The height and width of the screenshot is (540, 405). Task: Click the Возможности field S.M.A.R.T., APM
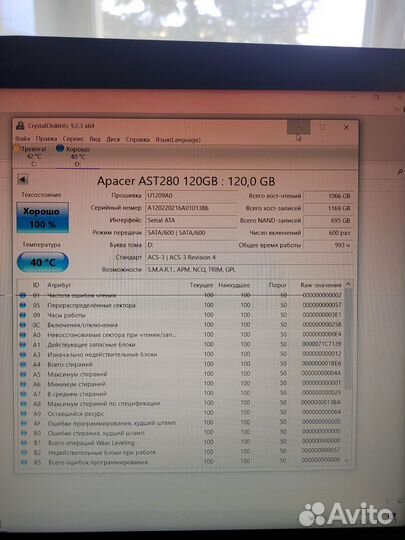point(249,270)
